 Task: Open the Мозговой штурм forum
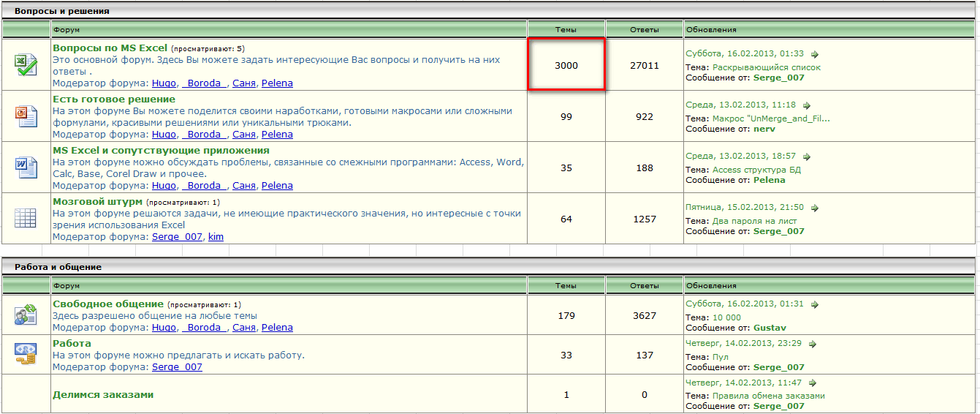[97, 201]
